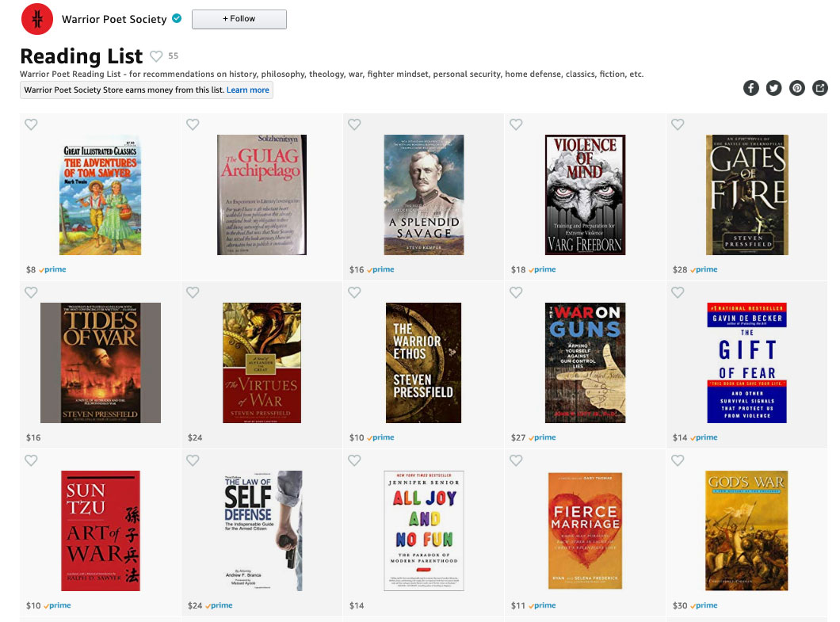The width and height of the screenshot is (840, 622).
Task: Favorite The Gulag Archipelago
Action: (x=193, y=124)
